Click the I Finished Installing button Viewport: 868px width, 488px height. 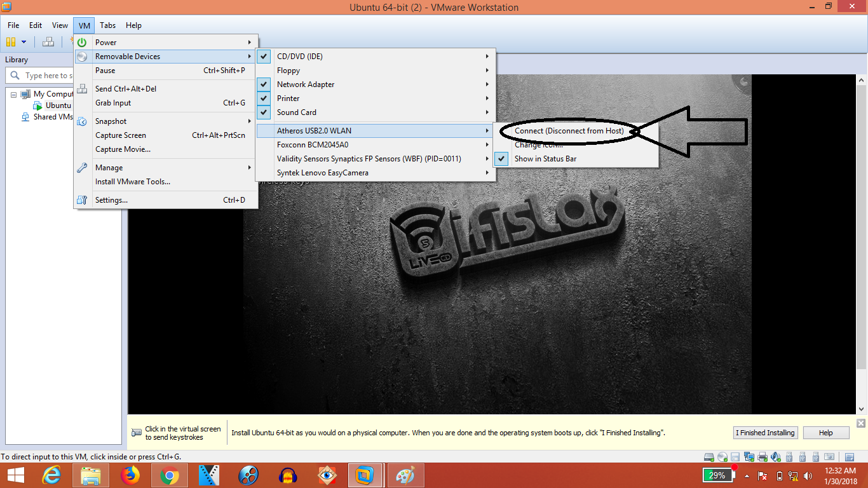pyautogui.click(x=765, y=433)
